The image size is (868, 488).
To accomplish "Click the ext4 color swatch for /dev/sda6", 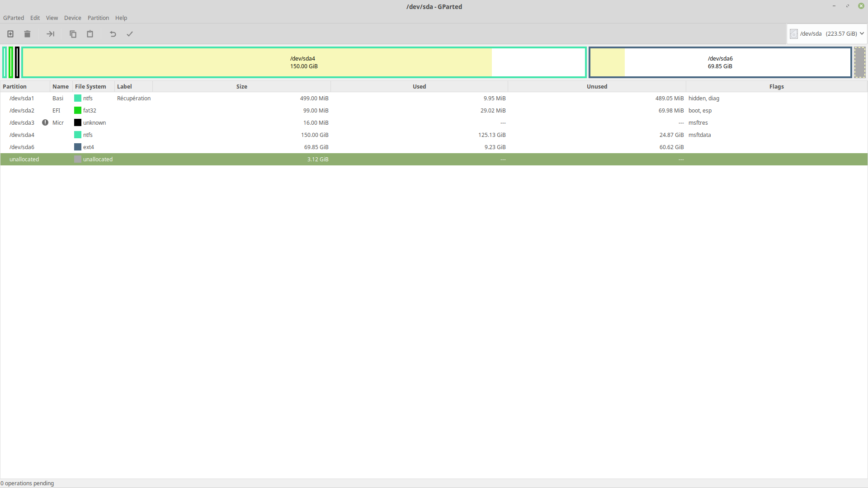I will click(78, 147).
